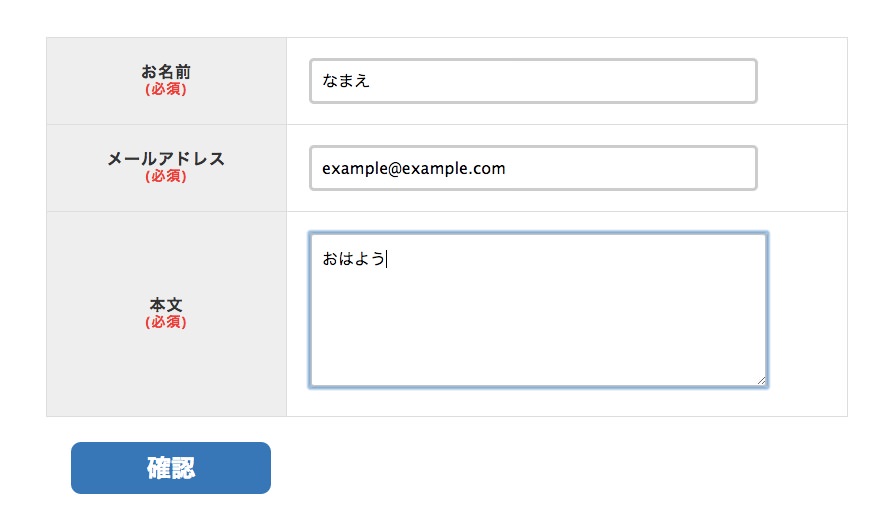Click the メールアドレス field label

166,159
